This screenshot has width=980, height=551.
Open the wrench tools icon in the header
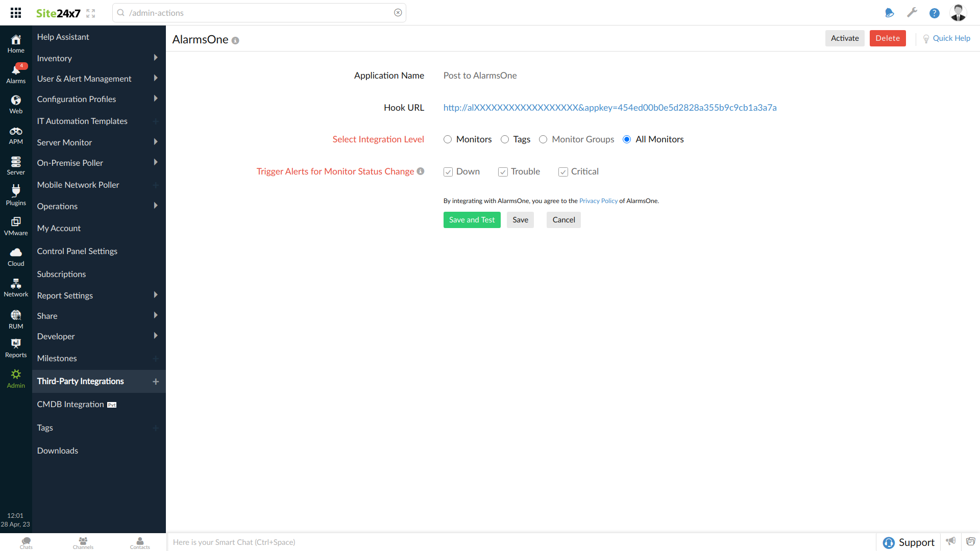pos(913,12)
